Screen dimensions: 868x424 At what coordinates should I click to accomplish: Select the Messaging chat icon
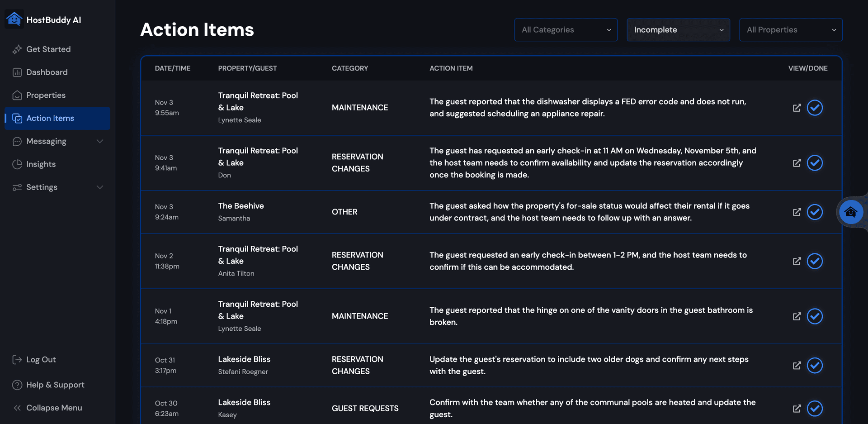click(17, 141)
